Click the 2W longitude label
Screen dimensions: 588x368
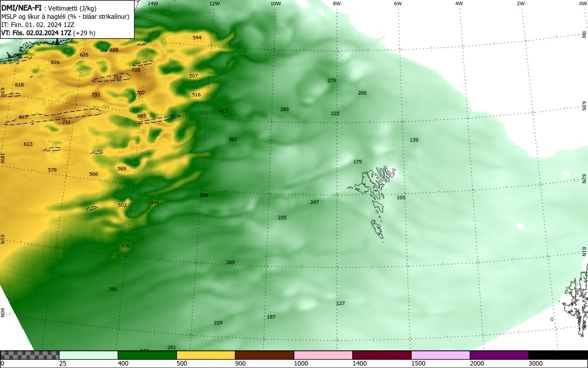click(x=520, y=4)
